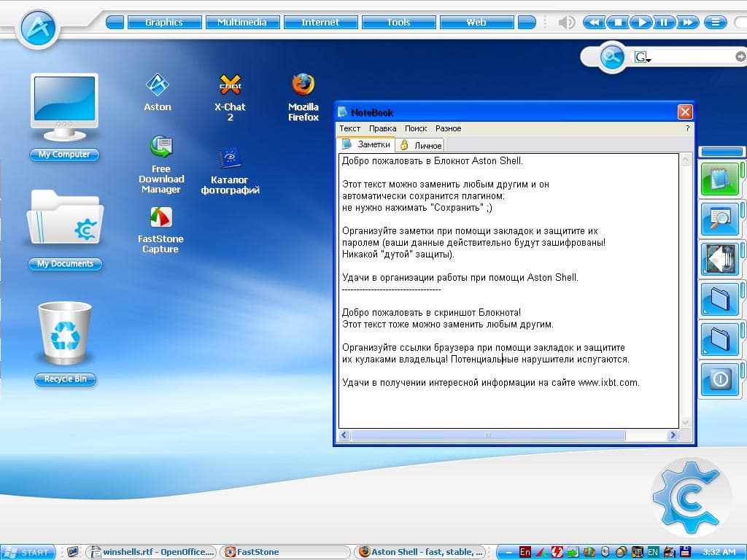Click the green EN language tray icon
The height and width of the screenshot is (560, 747).
point(653,552)
